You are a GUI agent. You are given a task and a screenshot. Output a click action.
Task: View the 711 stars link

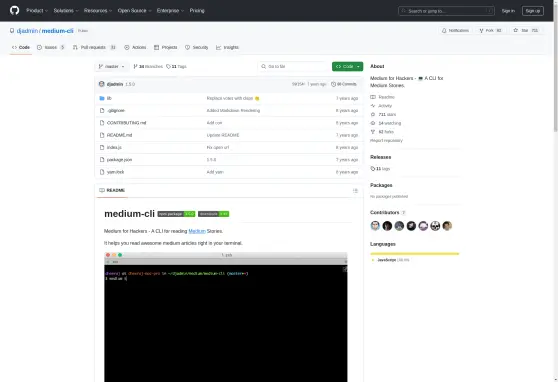click(383, 115)
